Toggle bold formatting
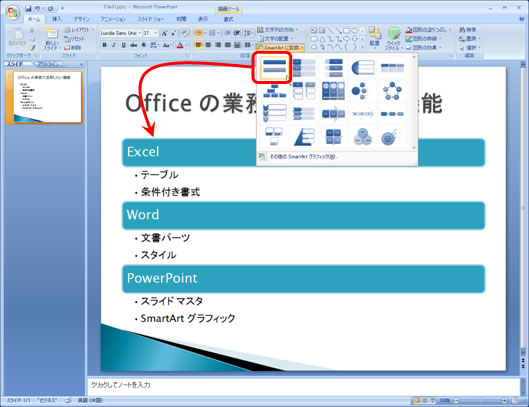The image size is (529, 407). pyautogui.click(x=104, y=45)
